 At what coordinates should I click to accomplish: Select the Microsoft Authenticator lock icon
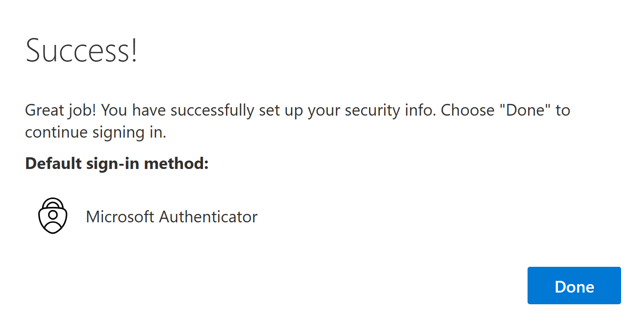pos(53,216)
